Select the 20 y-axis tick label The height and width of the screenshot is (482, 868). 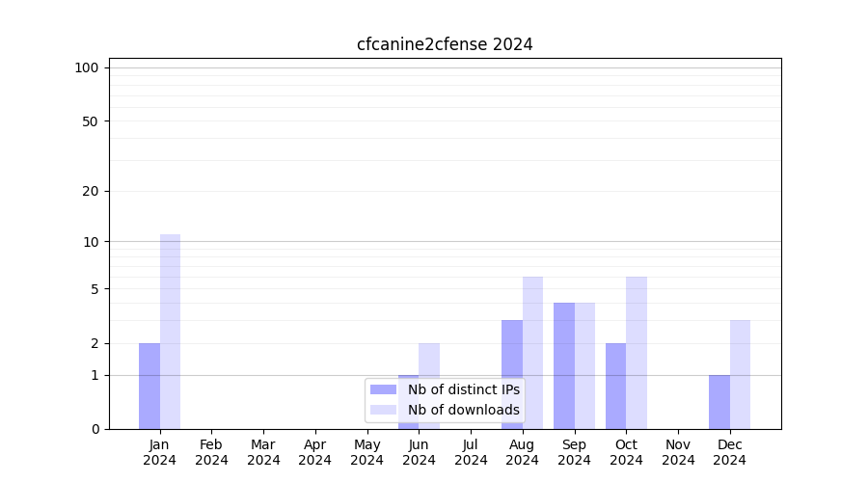point(91,191)
